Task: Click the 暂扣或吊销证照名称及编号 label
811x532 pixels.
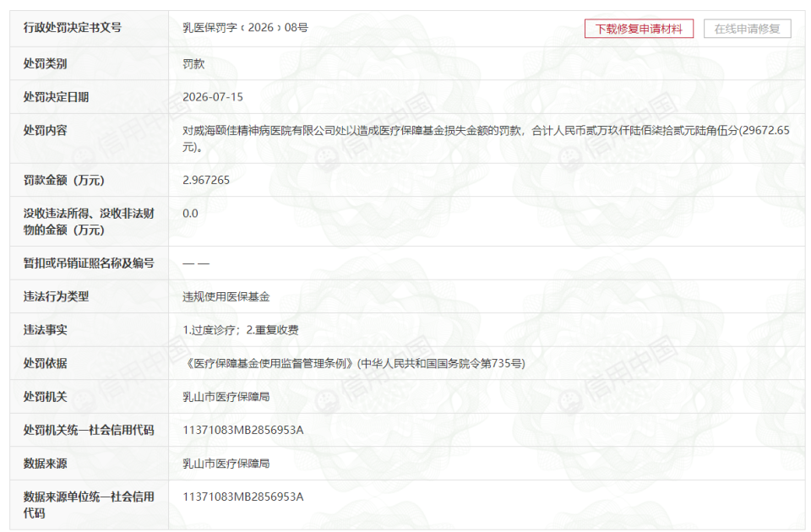Action: [x=89, y=263]
